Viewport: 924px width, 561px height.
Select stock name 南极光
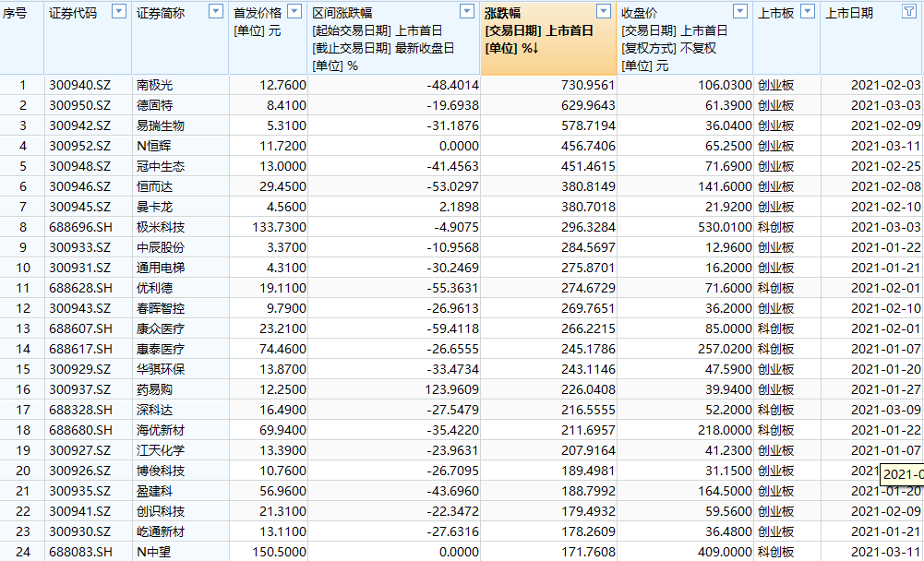[155, 85]
